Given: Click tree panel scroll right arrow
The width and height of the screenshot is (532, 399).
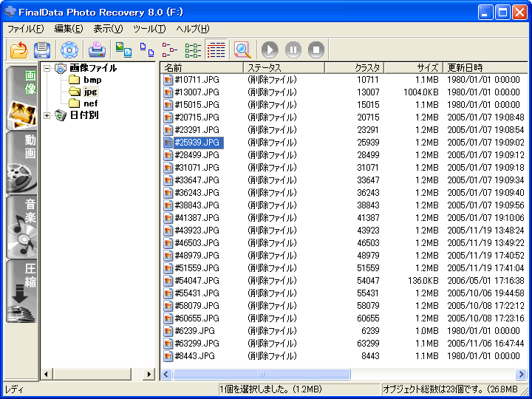Looking at the screenshot, I should [x=149, y=374].
